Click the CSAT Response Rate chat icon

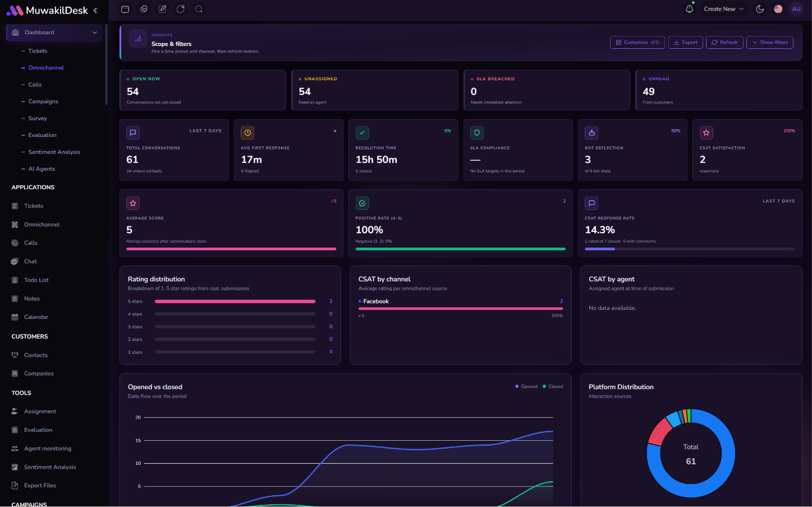click(x=591, y=203)
